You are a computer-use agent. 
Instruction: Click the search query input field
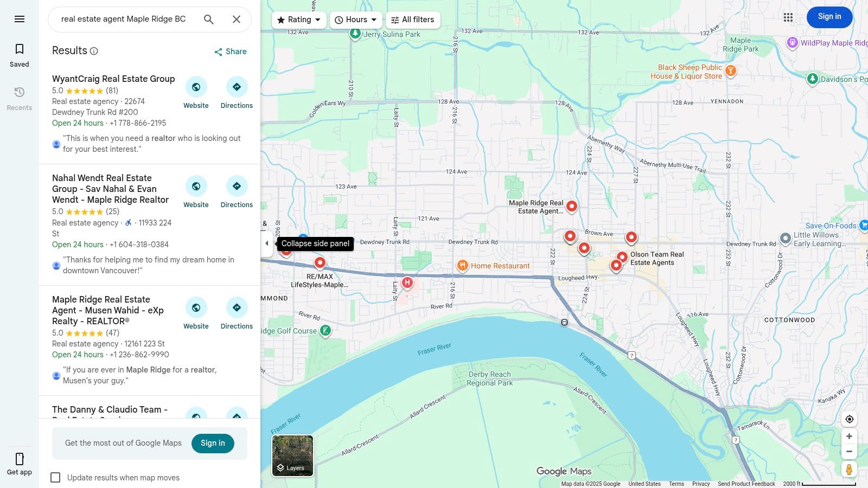click(125, 19)
